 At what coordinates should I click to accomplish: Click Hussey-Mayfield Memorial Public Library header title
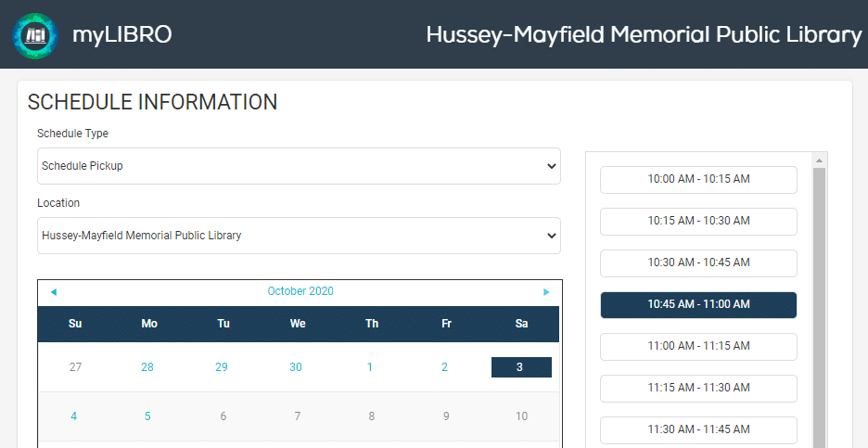[645, 34]
